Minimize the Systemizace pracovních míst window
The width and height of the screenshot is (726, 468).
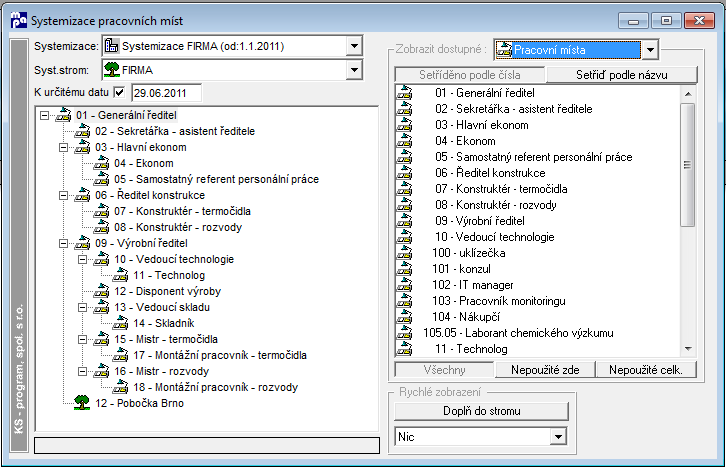pyautogui.click(x=633, y=21)
